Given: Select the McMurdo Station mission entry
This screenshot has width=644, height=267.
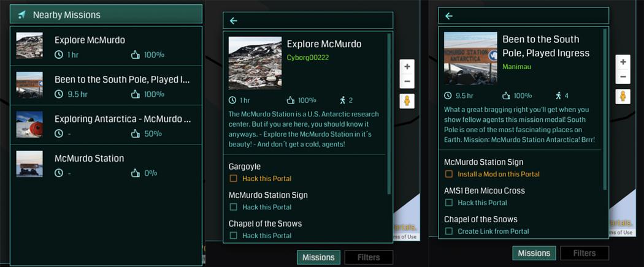Looking at the screenshot, I should tap(106, 164).
